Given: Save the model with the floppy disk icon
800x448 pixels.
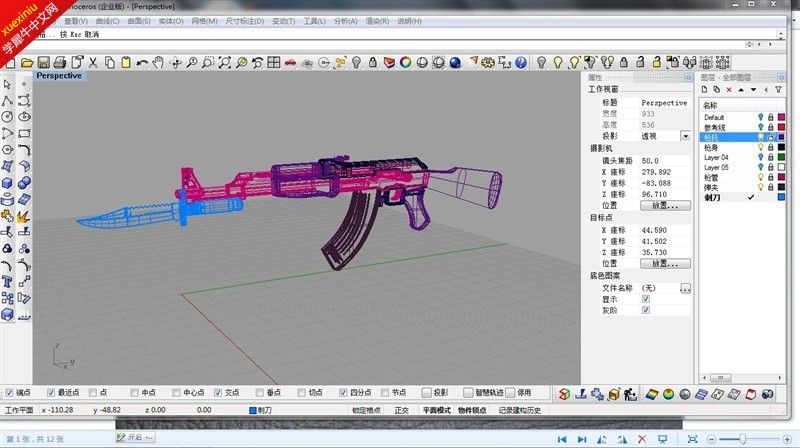Looking at the screenshot, I should [43, 63].
